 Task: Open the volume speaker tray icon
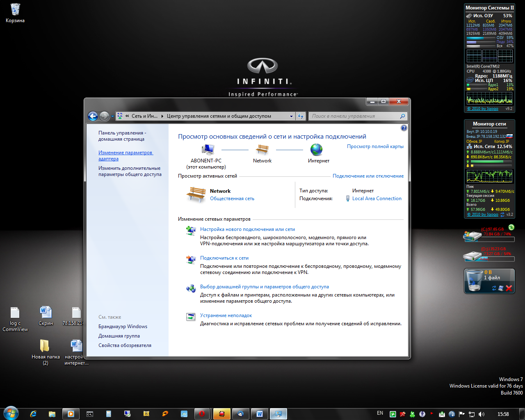[481, 414]
